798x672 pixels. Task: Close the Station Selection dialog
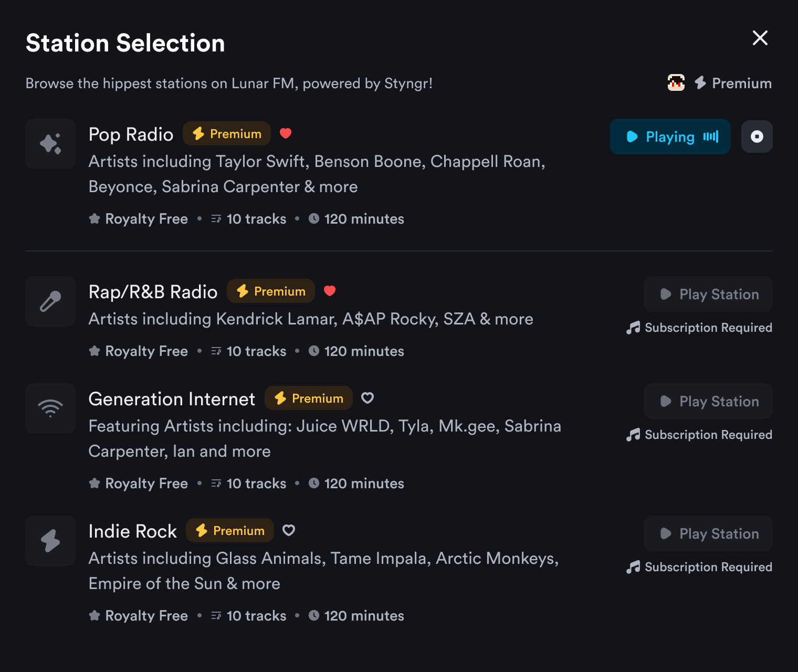pyautogui.click(x=760, y=38)
